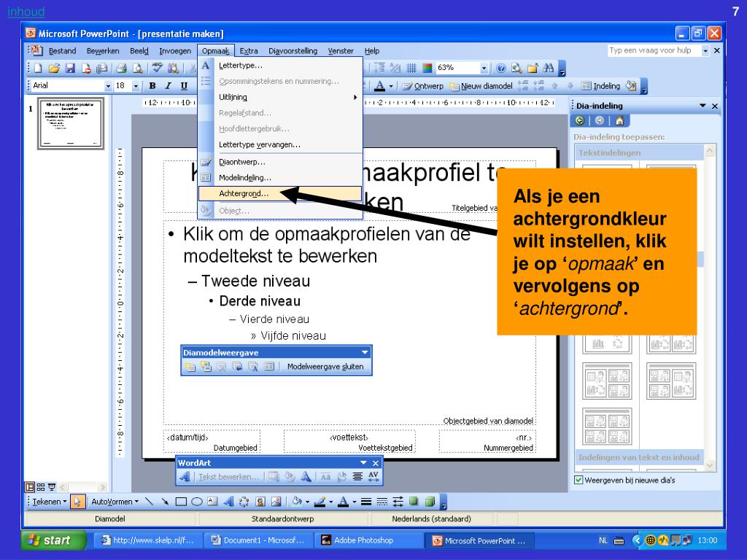Open the font size 18 dropdown
The image size is (747, 560).
[x=136, y=86]
